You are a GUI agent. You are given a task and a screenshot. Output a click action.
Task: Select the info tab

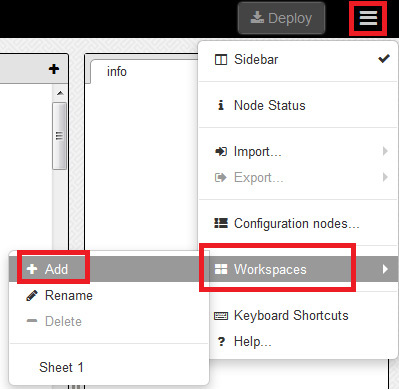click(117, 72)
